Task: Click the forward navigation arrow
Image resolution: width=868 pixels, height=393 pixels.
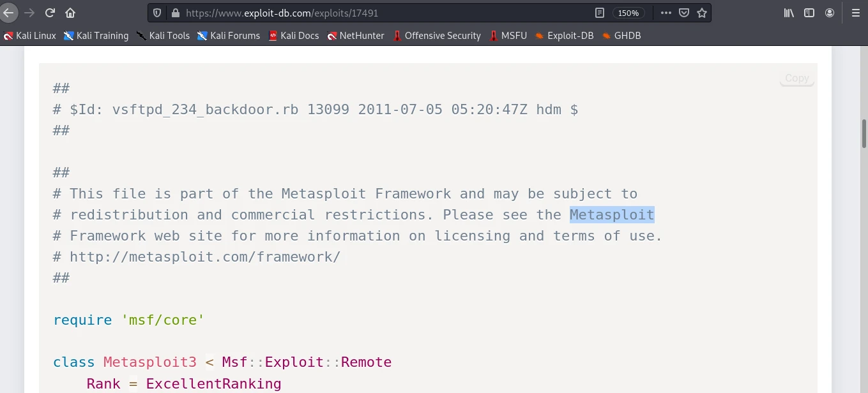Action: coord(29,13)
